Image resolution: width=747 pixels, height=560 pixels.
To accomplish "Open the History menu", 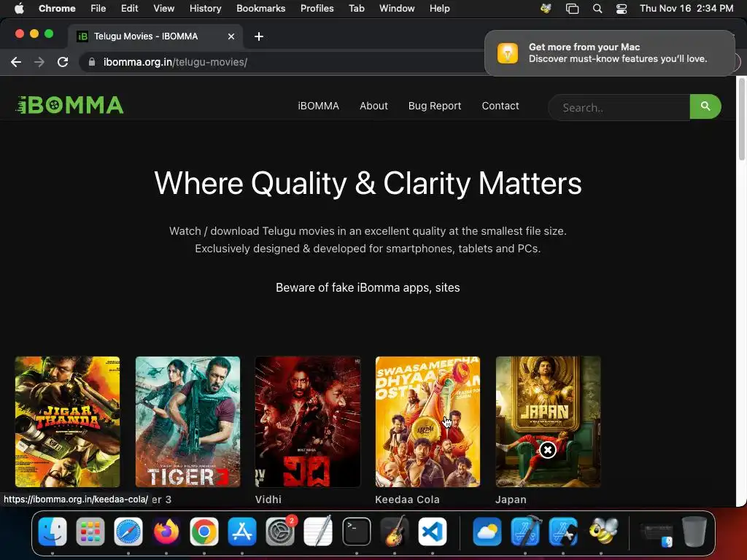I will pyautogui.click(x=205, y=8).
